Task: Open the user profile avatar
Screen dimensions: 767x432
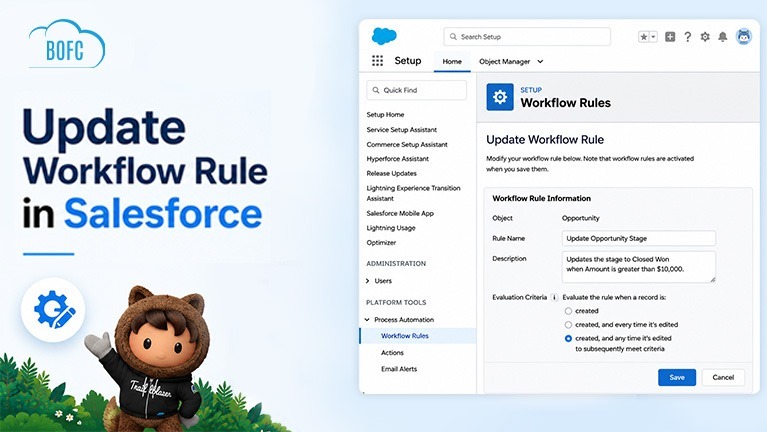Action: point(744,36)
